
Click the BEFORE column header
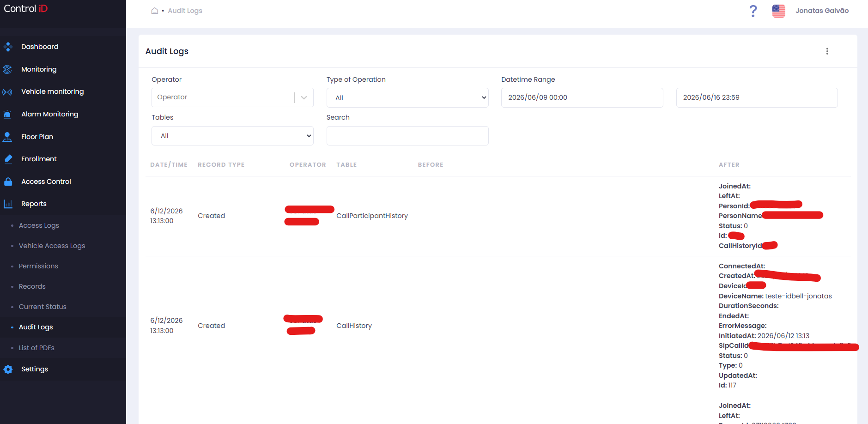pyautogui.click(x=431, y=165)
